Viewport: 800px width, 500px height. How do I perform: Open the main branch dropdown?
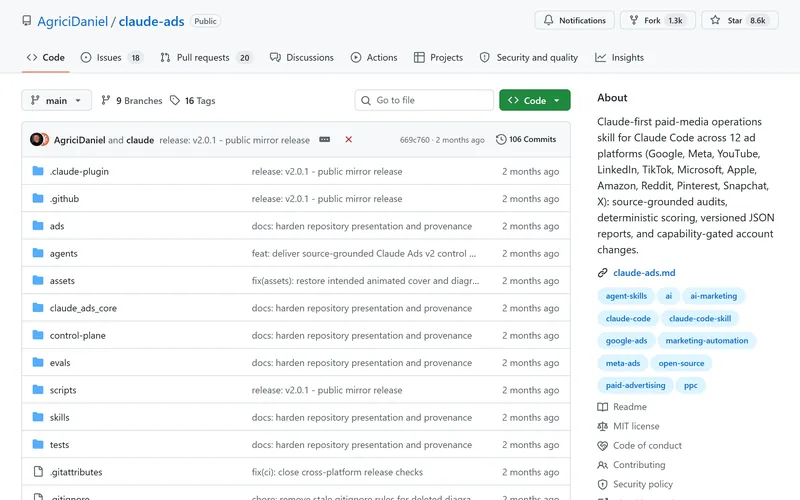click(57, 100)
